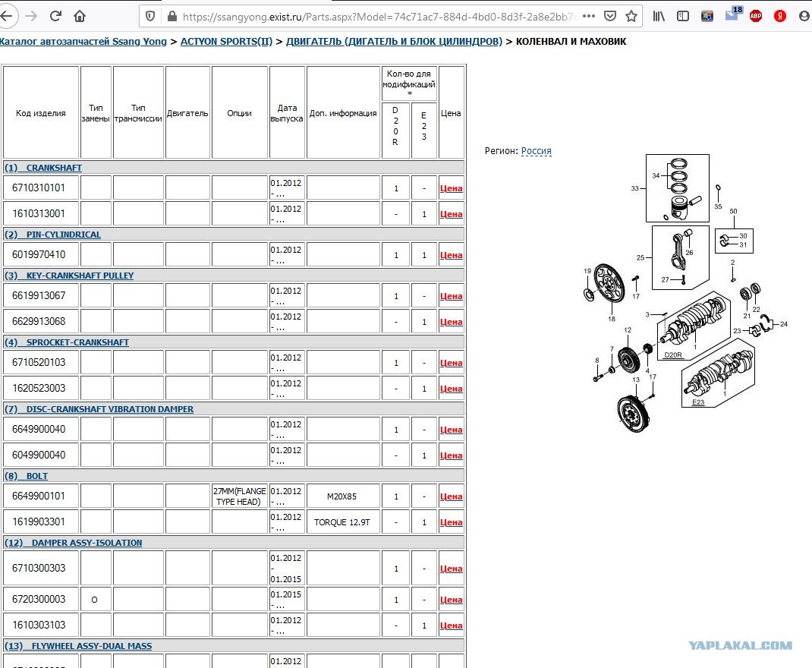Bookmark this page with the star icon
The image size is (812, 668).
(631, 16)
